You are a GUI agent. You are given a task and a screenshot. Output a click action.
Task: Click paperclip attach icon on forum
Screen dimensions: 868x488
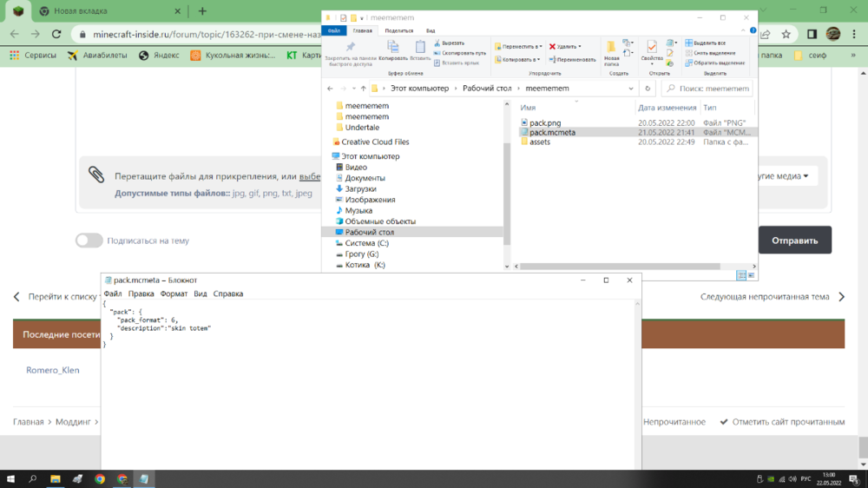coord(96,175)
